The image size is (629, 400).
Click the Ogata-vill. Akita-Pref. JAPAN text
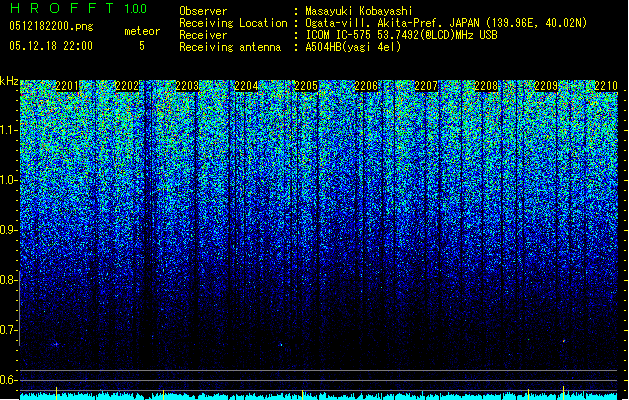pyautogui.click(x=392, y=23)
